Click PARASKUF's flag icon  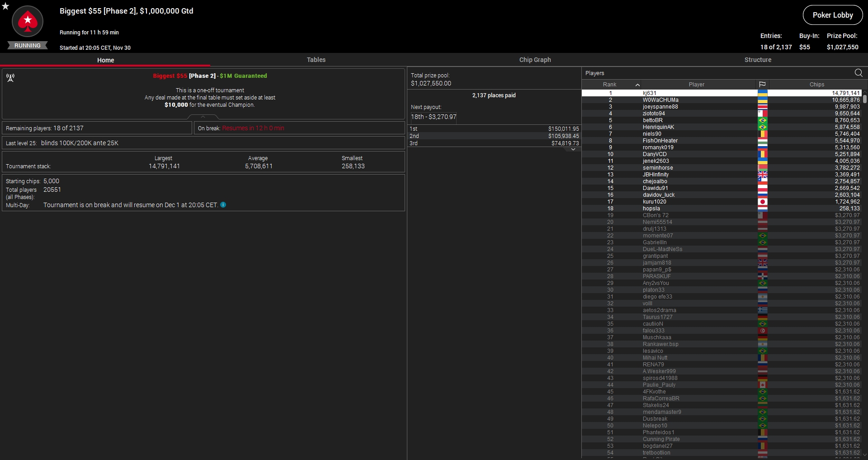pyautogui.click(x=762, y=276)
